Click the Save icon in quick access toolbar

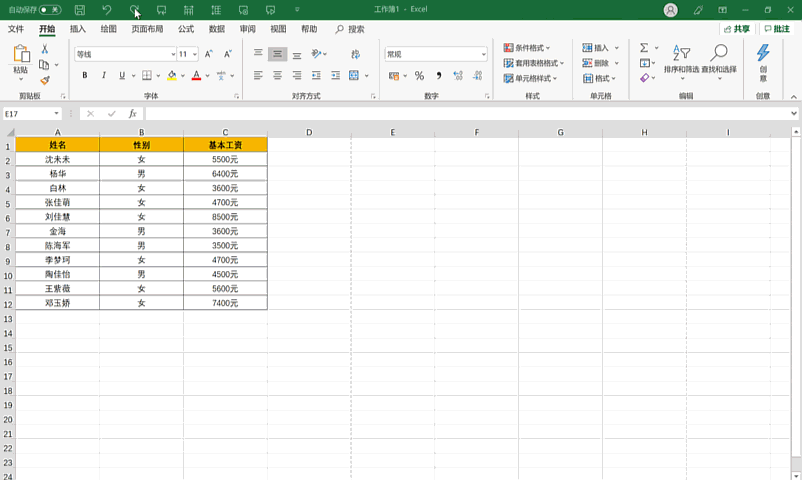80,10
